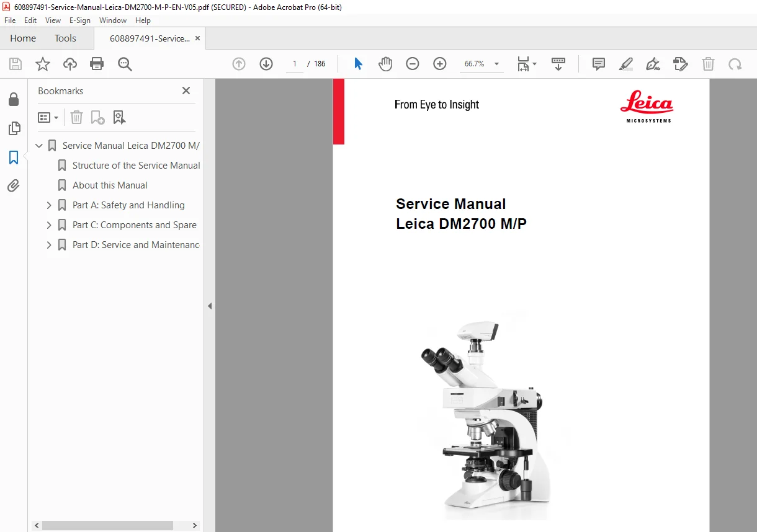Viewport: 757px width, 532px height.
Task: Select Part C: Components and Spare bookmark
Action: coord(135,225)
